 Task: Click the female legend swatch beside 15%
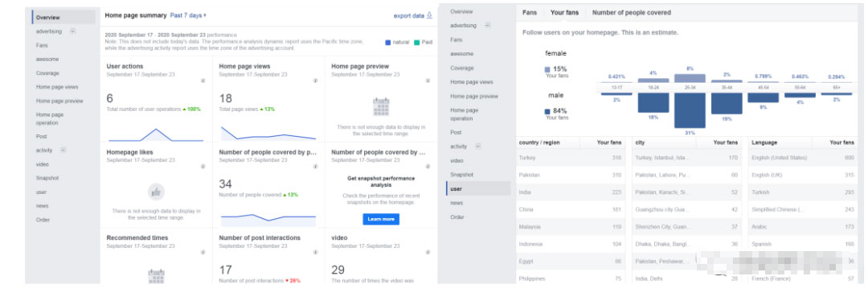[x=547, y=70]
